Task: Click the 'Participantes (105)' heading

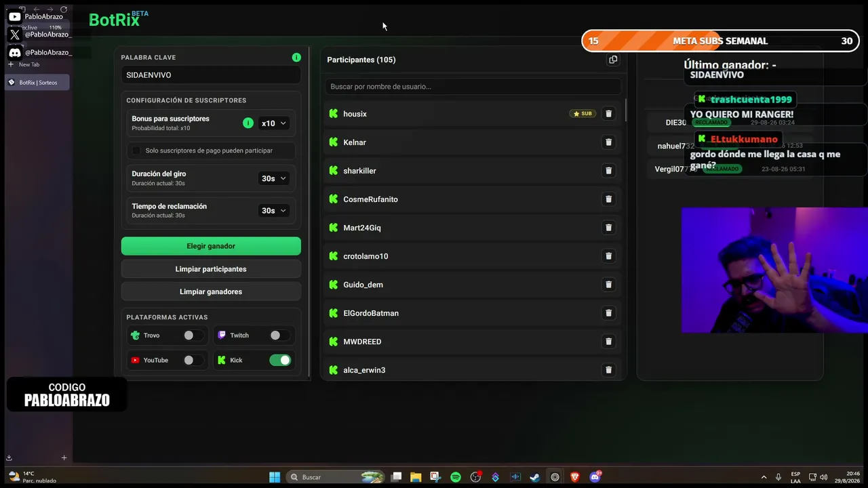Action: coord(361,60)
